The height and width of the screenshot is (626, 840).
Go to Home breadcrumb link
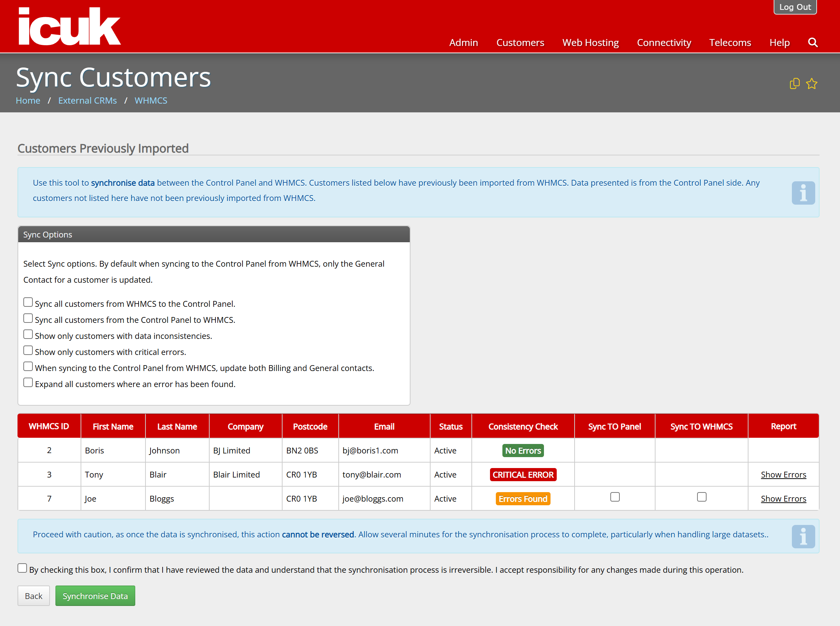click(28, 100)
